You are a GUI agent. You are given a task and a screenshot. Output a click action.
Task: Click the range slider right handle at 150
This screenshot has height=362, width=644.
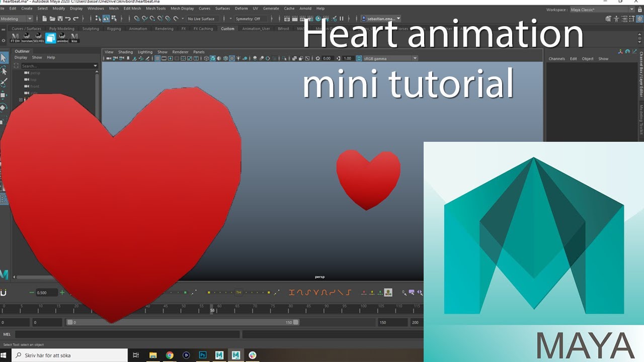click(296, 322)
